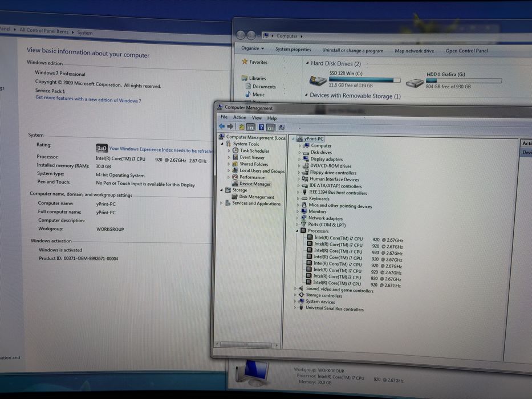The image size is (532, 399).
Task: Open Documents library in Explorer sidebar
Action: click(264, 87)
